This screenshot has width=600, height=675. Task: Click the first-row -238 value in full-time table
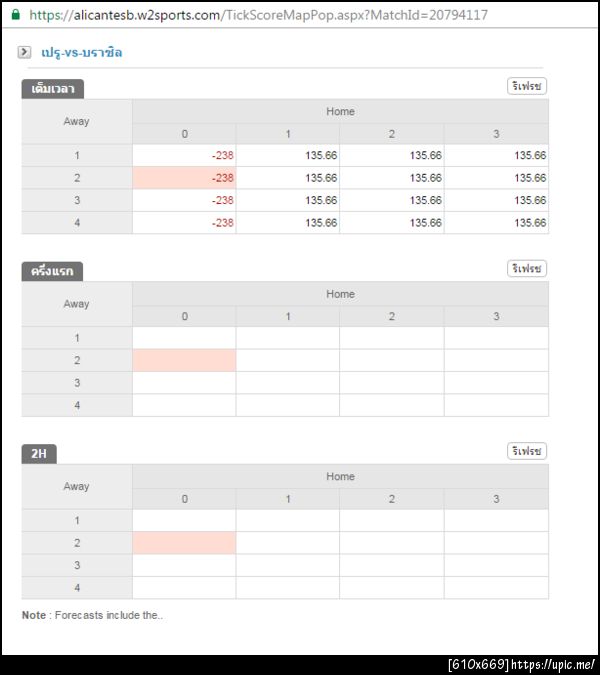click(184, 156)
